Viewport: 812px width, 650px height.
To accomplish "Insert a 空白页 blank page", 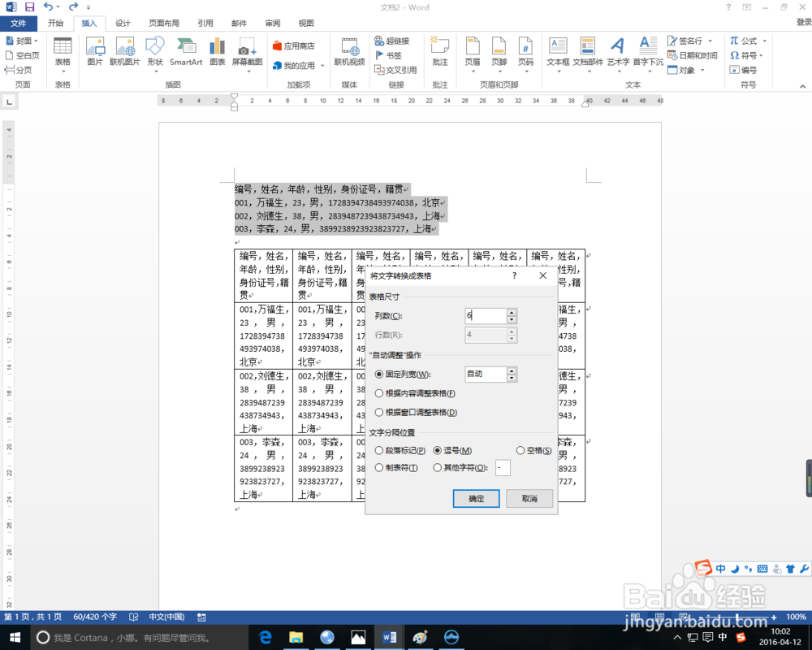I will (22, 55).
